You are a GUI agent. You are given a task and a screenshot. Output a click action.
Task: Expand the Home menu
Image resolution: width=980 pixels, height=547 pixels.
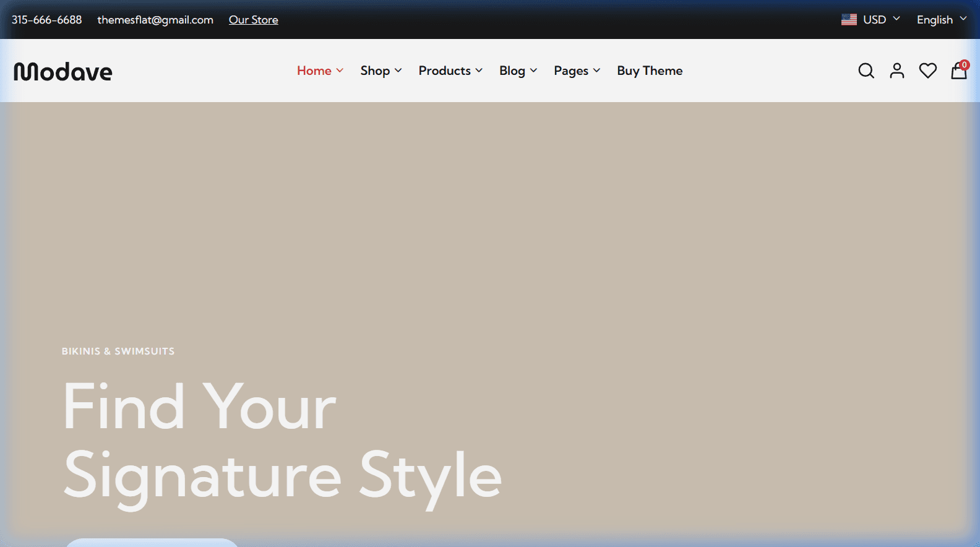click(x=320, y=71)
